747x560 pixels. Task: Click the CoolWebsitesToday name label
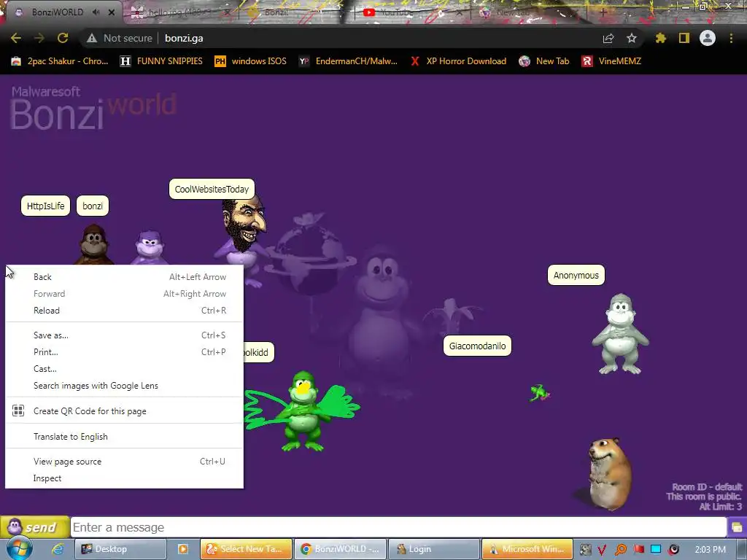212,189
